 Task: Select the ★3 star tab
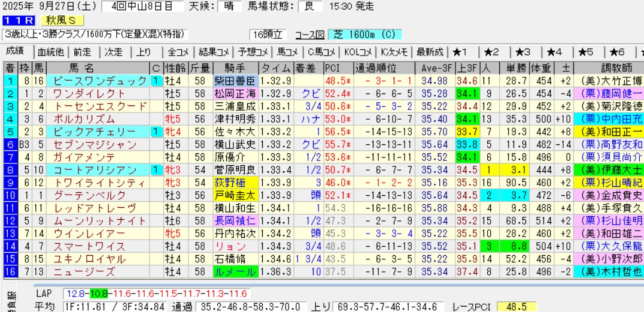(527, 52)
